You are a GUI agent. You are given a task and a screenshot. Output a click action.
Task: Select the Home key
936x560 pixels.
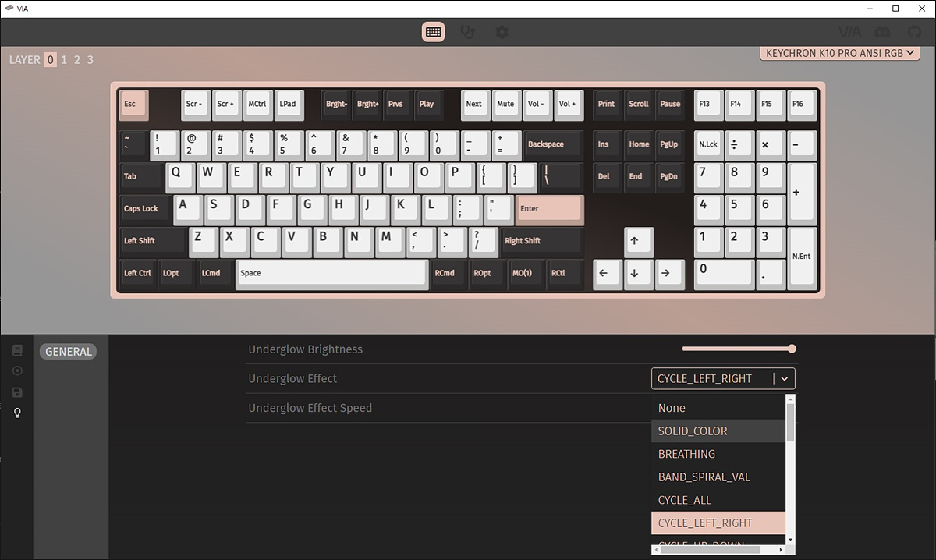pos(639,146)
